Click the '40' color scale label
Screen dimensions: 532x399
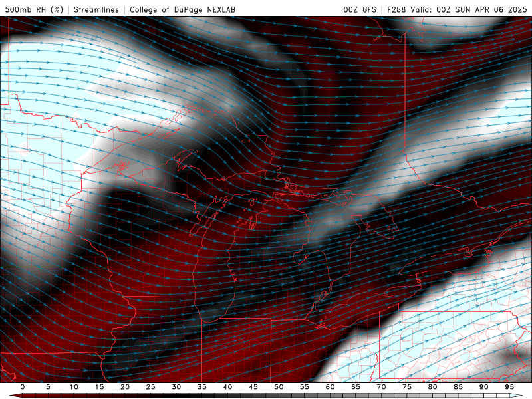(x=227, y=387)
